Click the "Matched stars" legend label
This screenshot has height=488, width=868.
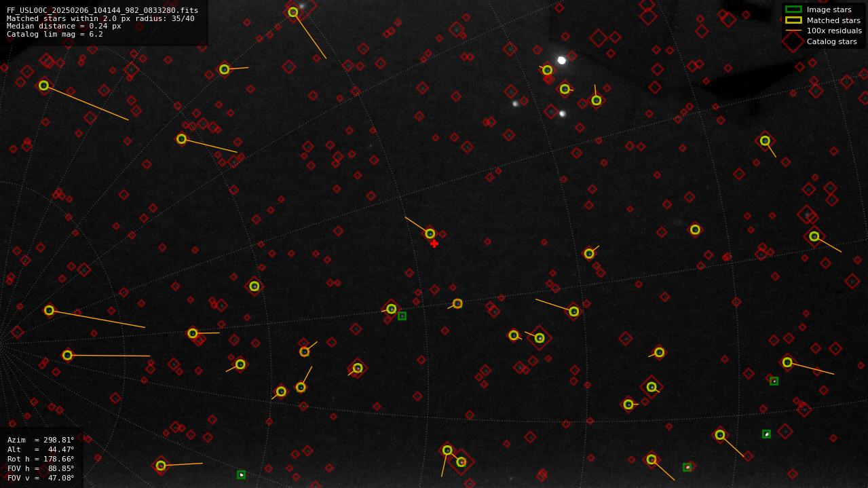(833, 20)
